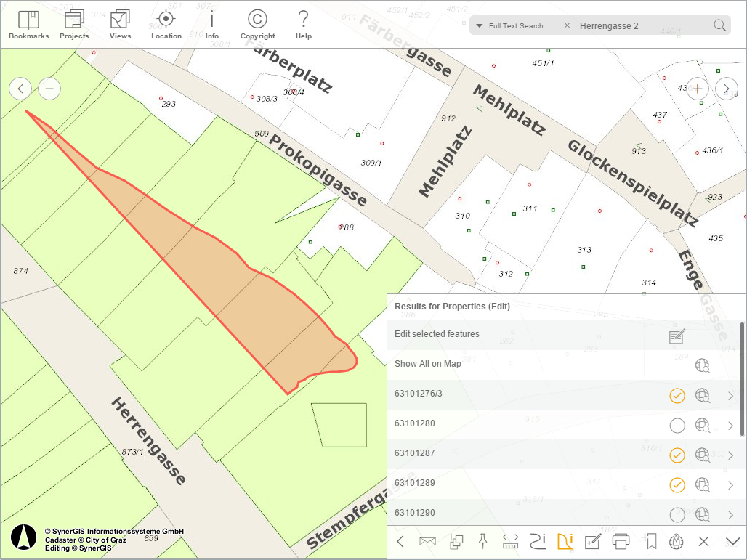This screenshot has width=747, height=560.
Task: Select the pin placement tool
Action: point(483,541)
